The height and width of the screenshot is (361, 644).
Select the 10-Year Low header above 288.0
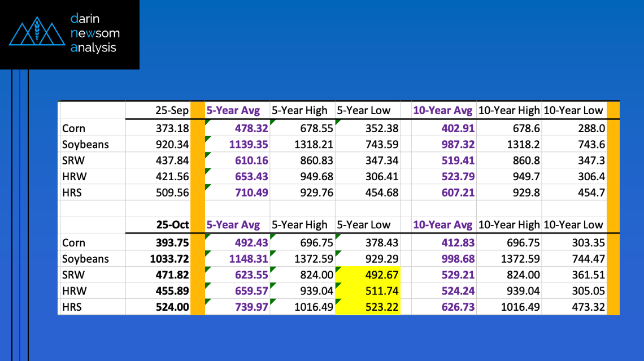click(x=574, y=111)
